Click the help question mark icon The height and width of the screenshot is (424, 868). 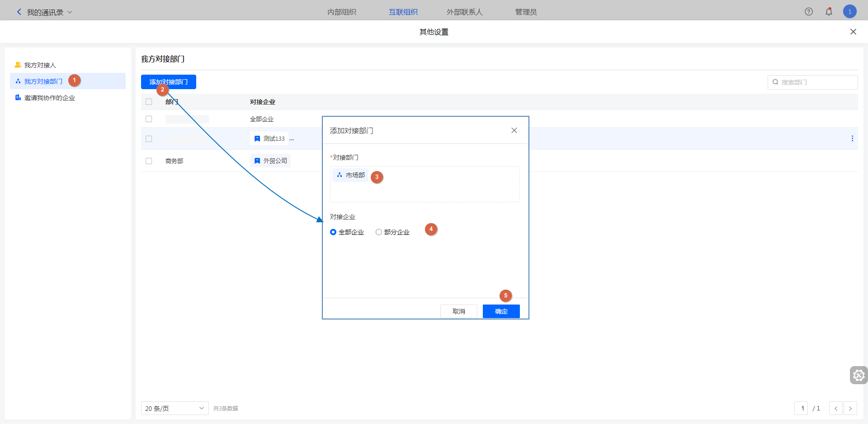pos(808,12)
